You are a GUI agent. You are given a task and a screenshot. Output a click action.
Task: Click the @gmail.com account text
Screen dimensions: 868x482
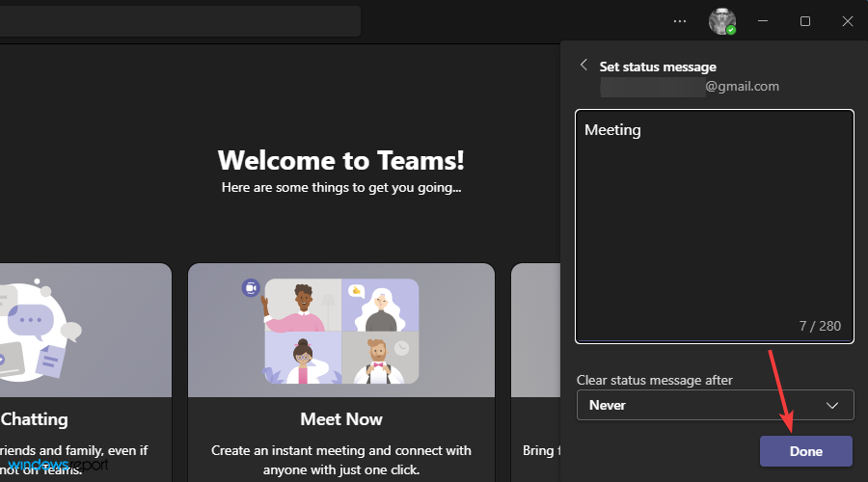[742, 87]
